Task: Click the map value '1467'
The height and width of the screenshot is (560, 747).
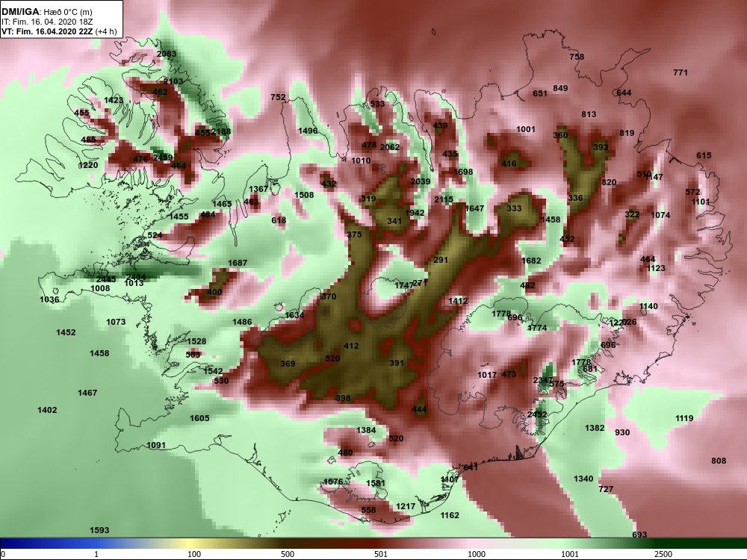Action: click(x=87, y=393)
